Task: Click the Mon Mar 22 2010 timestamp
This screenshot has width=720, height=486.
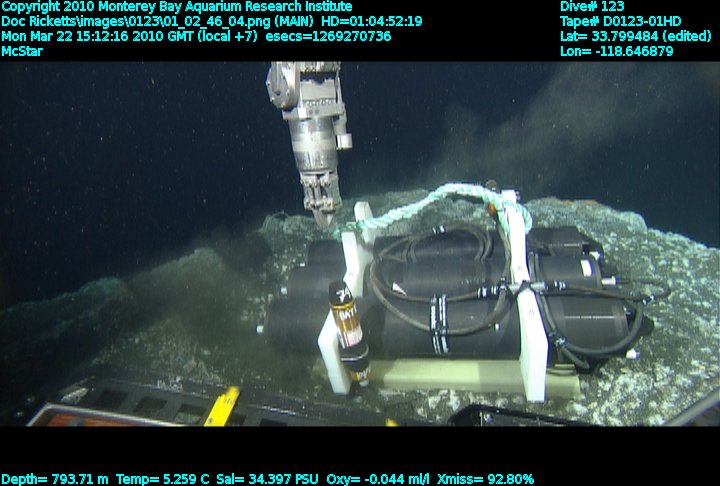Action: point(126,36)
